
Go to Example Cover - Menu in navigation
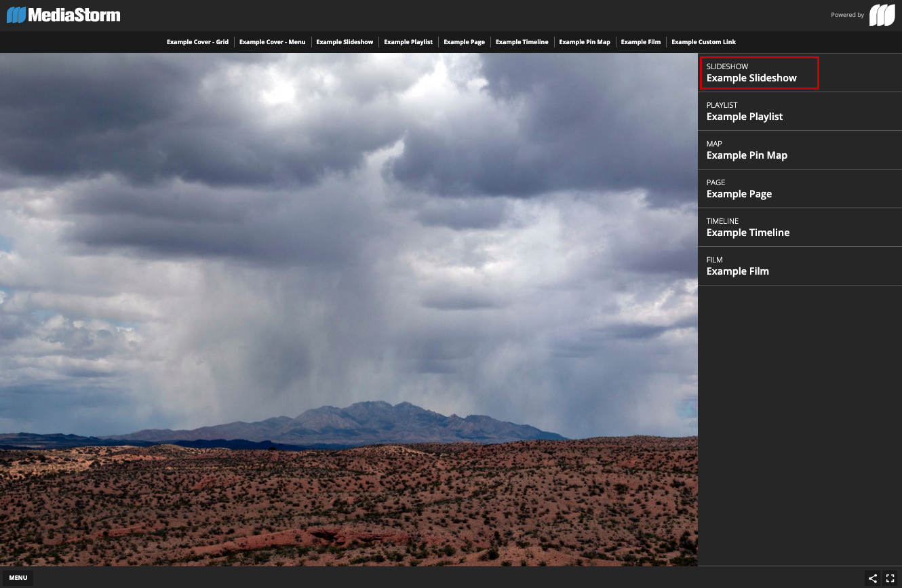click(272, 42)
